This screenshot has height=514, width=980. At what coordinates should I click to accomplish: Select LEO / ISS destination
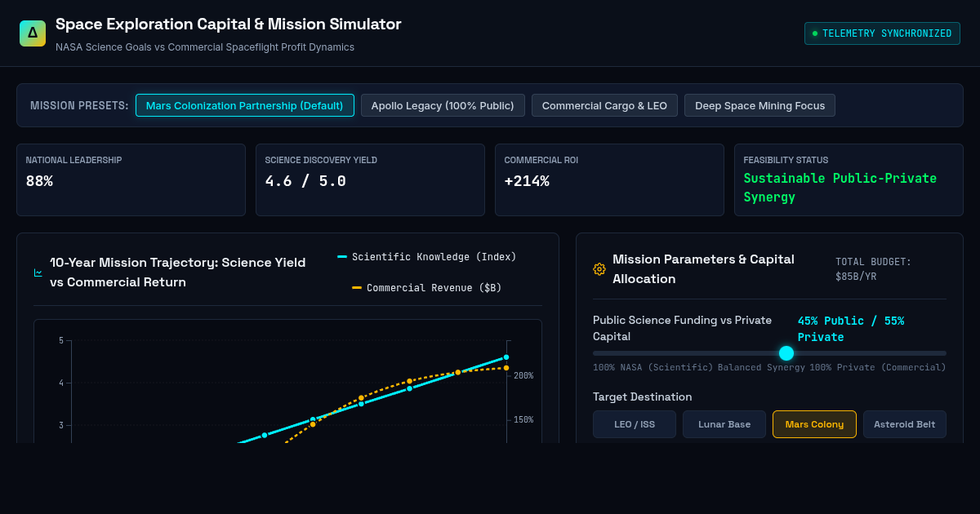[x=635, y=424]
